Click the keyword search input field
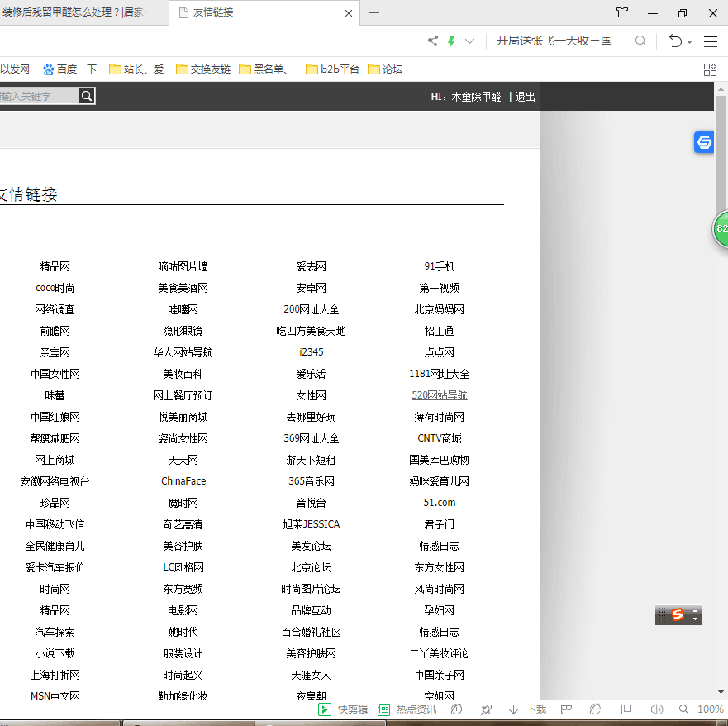 (39, 96)
